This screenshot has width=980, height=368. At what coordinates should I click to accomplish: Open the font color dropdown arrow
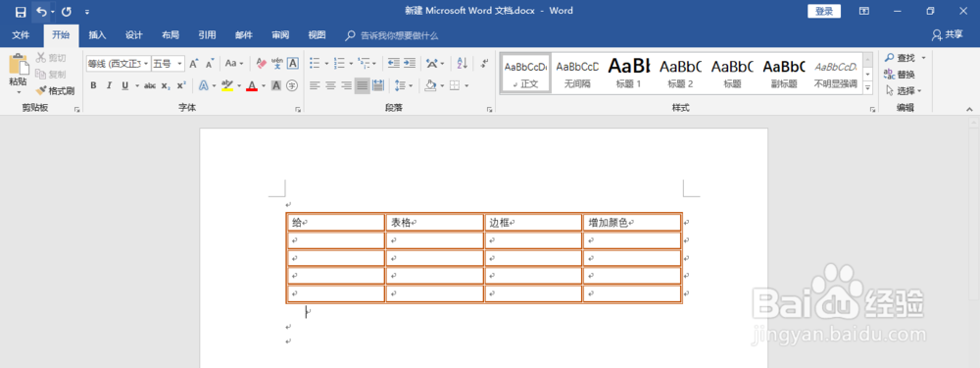pyautogui.click(x=263, y=85)
